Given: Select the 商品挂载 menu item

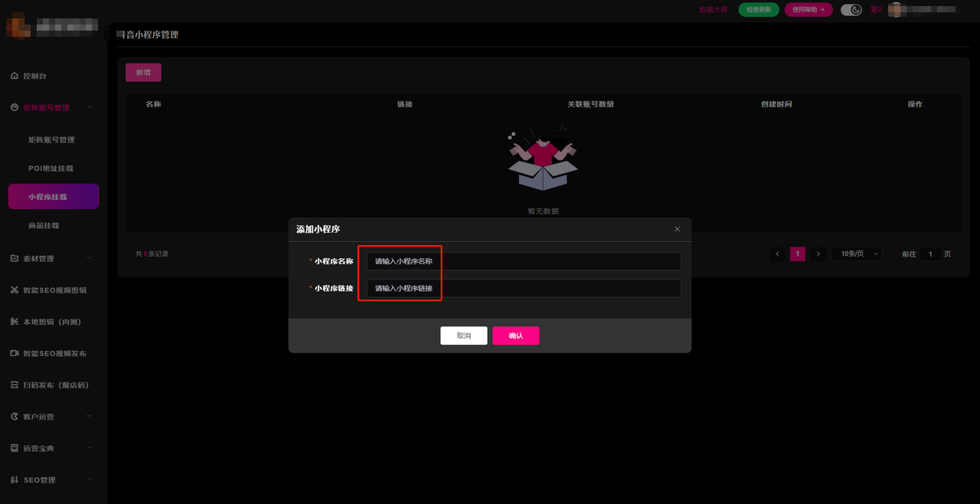Looking at the screenshot, I should [44, 226].
